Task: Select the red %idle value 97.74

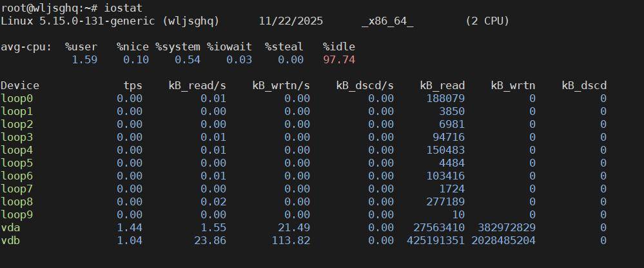Action: click(339, 59)
